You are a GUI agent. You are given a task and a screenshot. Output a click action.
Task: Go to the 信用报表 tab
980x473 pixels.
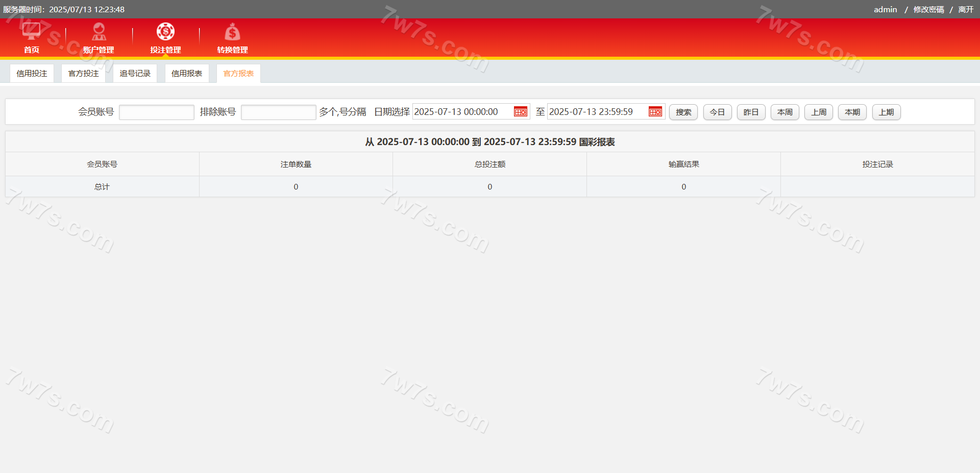(x=187, y=74)
